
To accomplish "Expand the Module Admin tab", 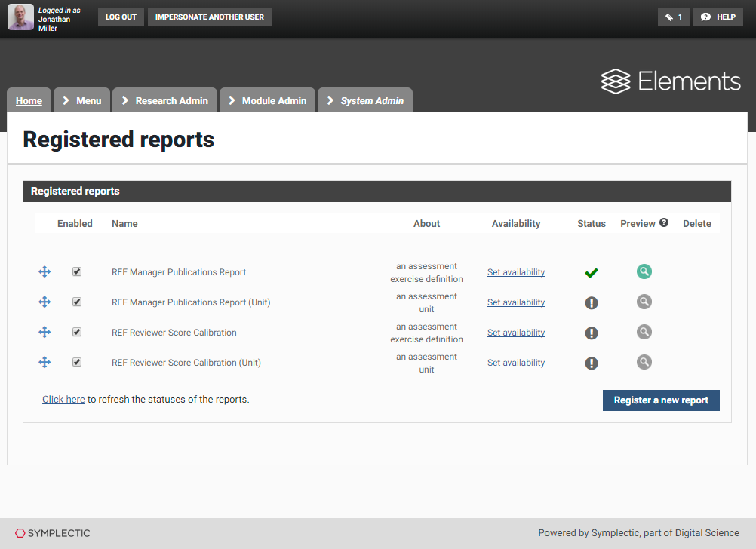I will 267,100.
